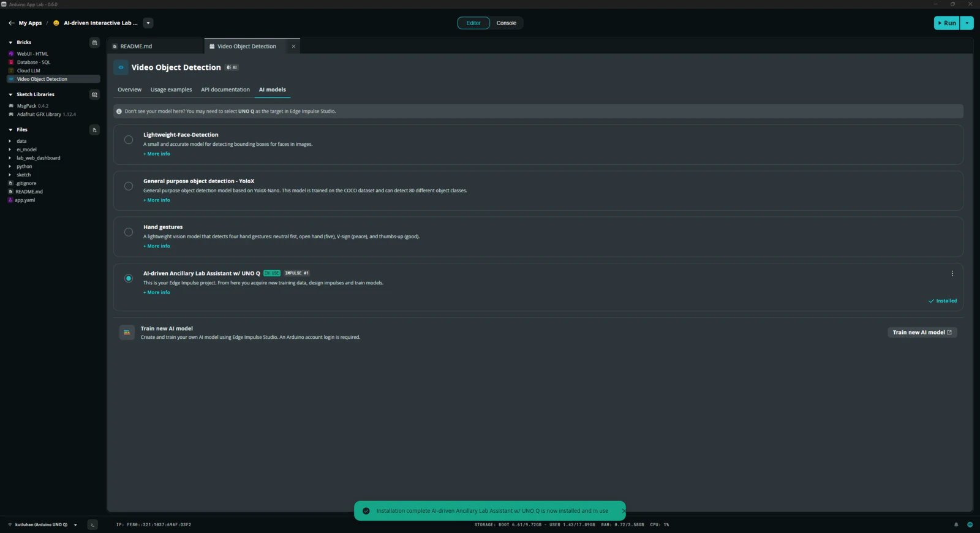Image resolution: width=980 pixels, height=533 pixels.
Task: Open the app name dropdown arrow
Action: coord(148,23)
